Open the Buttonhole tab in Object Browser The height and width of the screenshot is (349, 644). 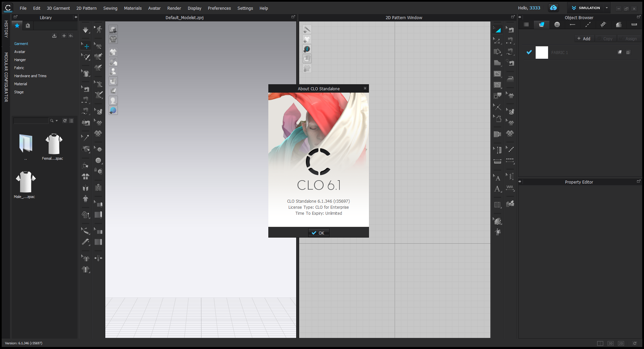click(573, 24)
